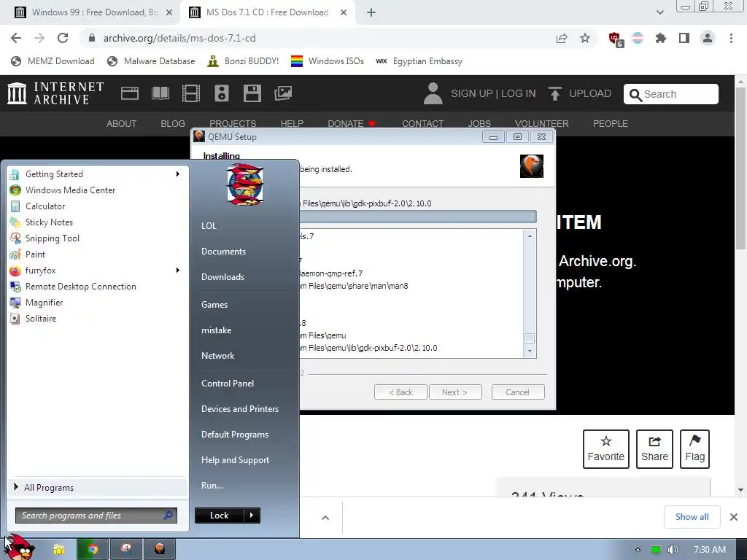Go back in Chrome
The image size is (747, 560).
pos(16,38)
